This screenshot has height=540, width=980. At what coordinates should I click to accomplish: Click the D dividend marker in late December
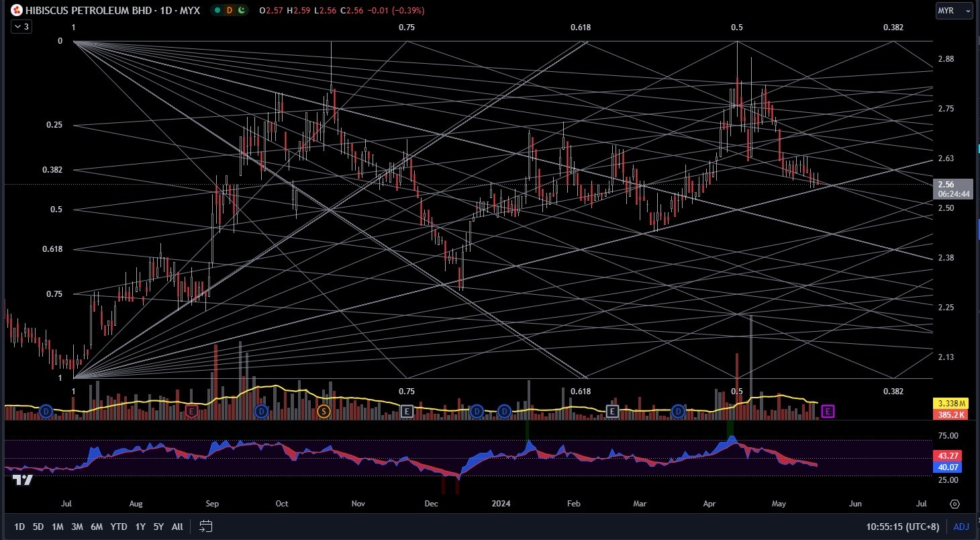coord(477,411)
